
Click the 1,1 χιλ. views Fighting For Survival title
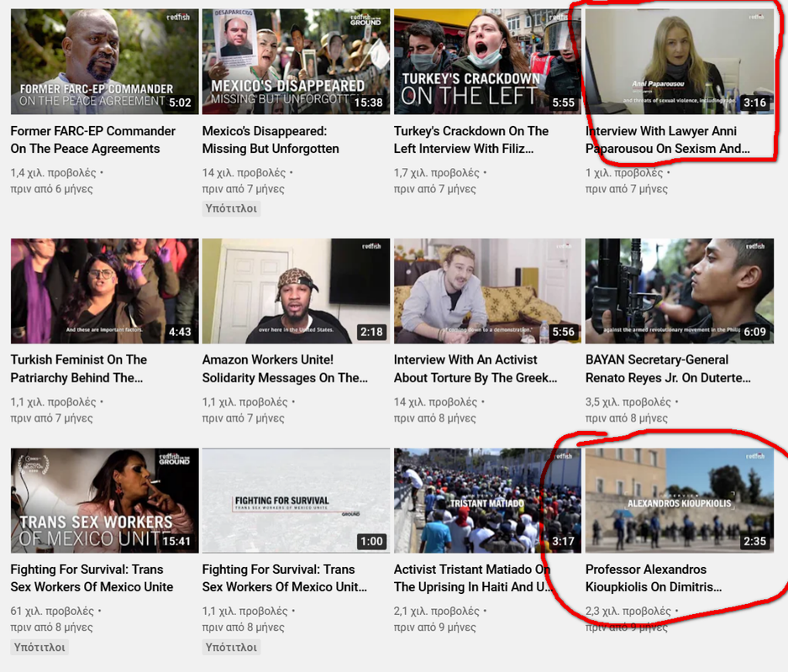[285, 578]
